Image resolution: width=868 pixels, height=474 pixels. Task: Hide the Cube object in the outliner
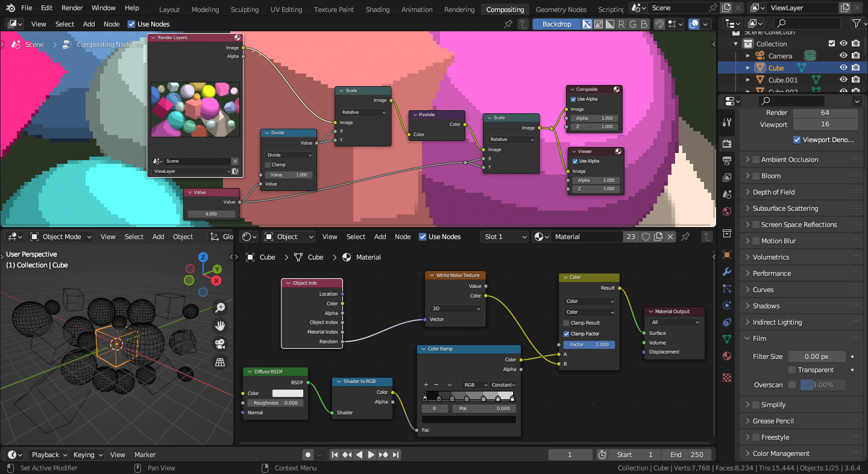[843, 68]
